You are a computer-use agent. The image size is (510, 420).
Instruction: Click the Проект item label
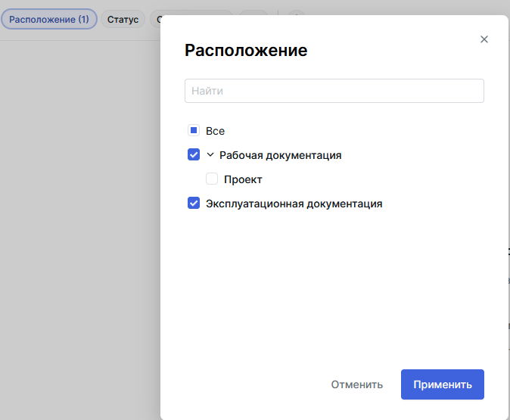point(243,179)
